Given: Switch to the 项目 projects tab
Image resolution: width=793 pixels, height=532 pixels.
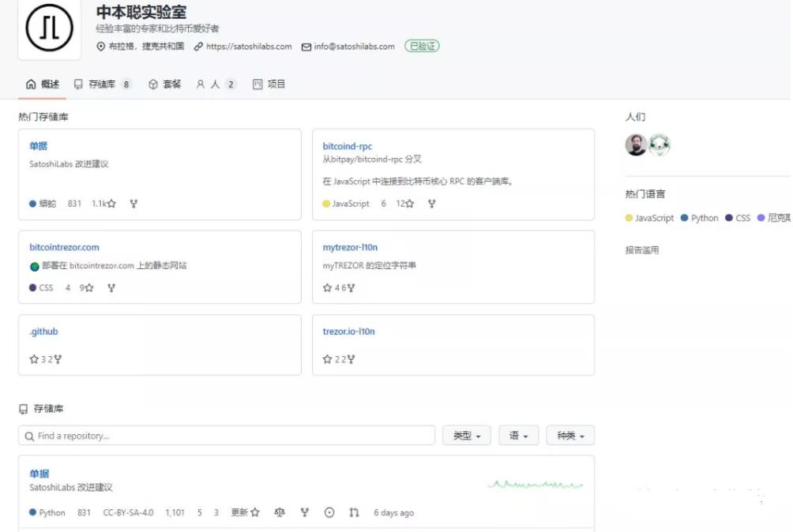Looking at the screenshot, I should coord(269,84).
